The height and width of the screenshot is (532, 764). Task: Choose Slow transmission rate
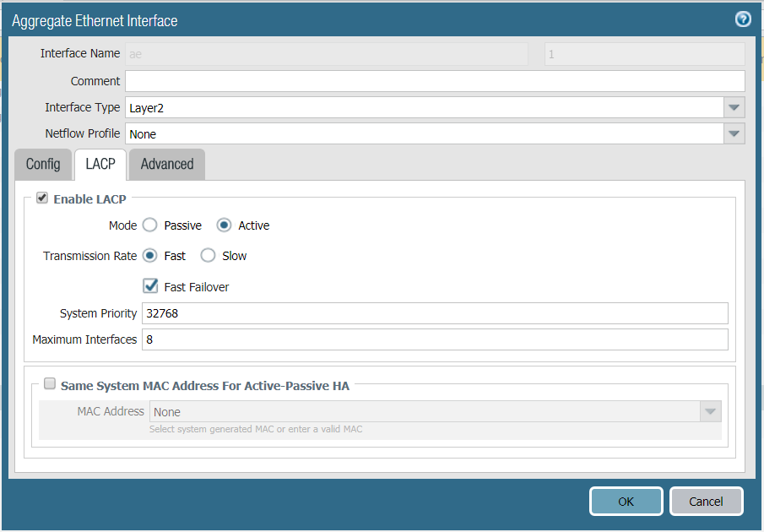point(208,256)
